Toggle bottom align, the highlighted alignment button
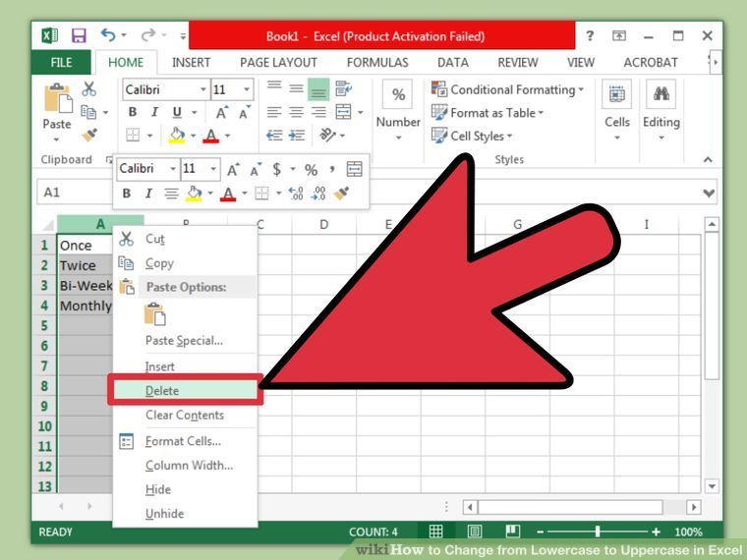Screen dimensions: 747x560 tap(318, 89)
